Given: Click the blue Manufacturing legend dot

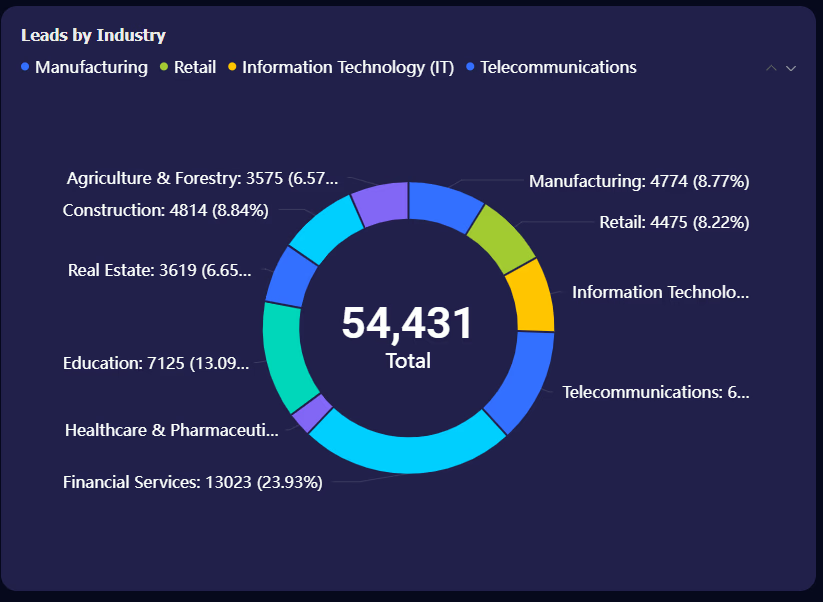Looking at the screenshot, I should point(25,67).
